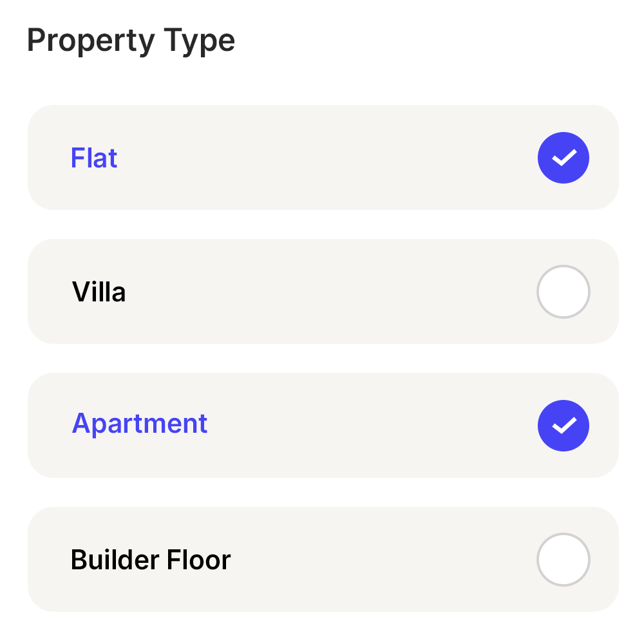Select the Builder Floor card

tap(322, 560)
